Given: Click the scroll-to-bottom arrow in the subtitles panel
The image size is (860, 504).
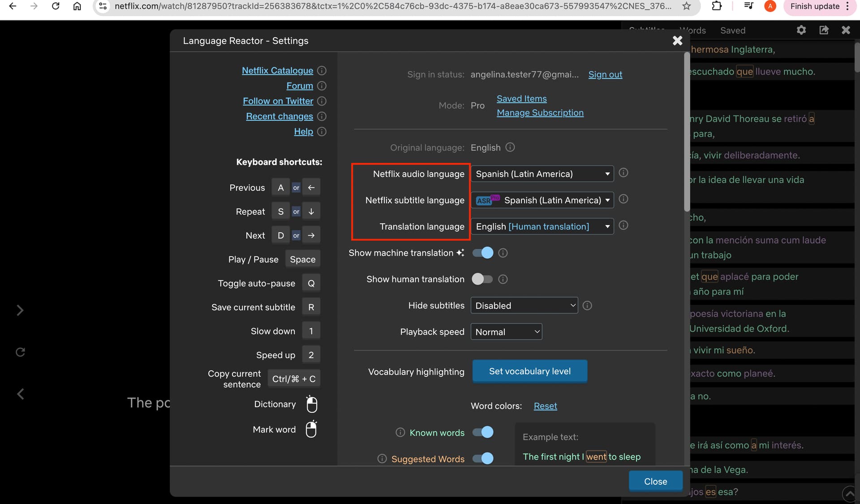Looking at the screenshot, I should pos(849,494).
